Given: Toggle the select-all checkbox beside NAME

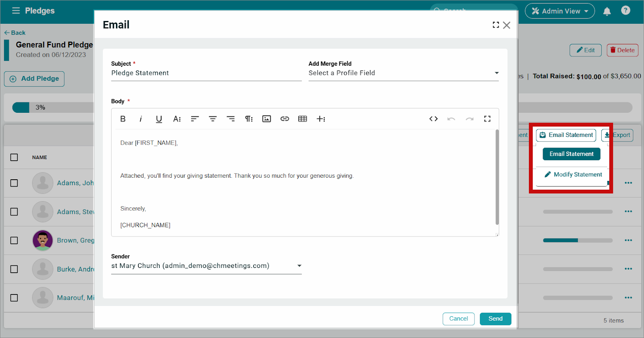Looking at the screenshot, I should click(14, 158).
